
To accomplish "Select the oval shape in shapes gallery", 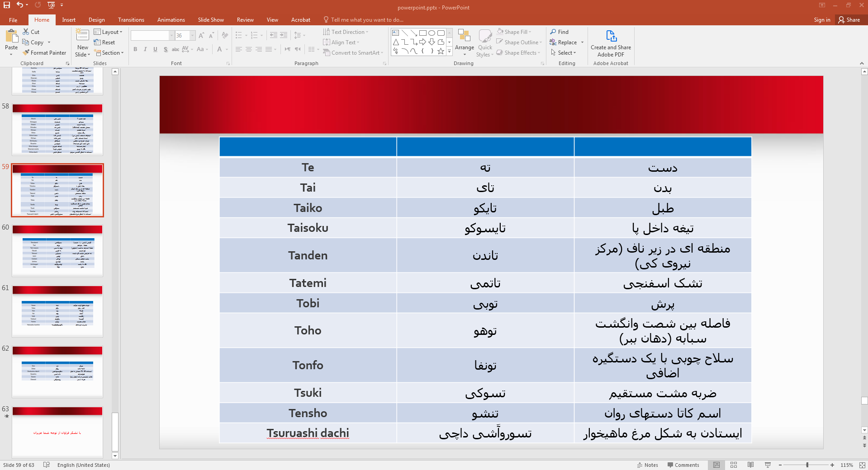I will [x=432, y=33].
